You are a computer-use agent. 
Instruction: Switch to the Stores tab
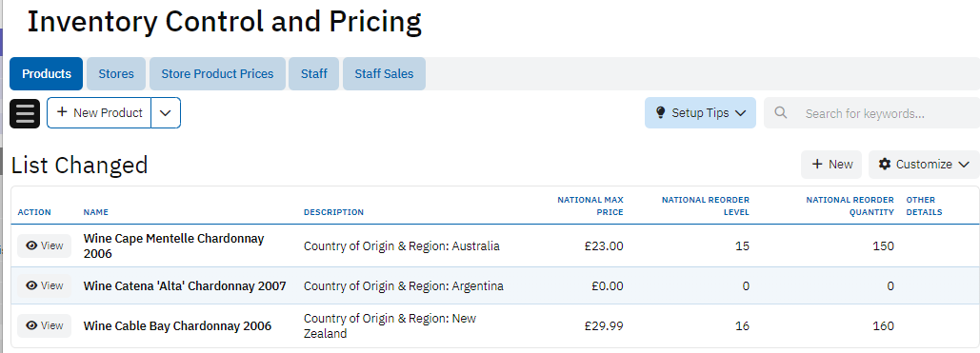116,73
